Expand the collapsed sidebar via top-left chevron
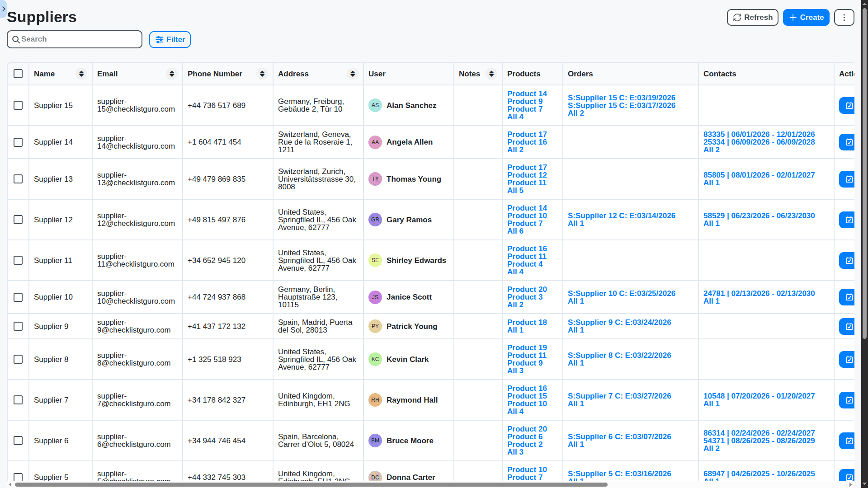The width and height of the screenshot is (868, 488). pos(4,9)
